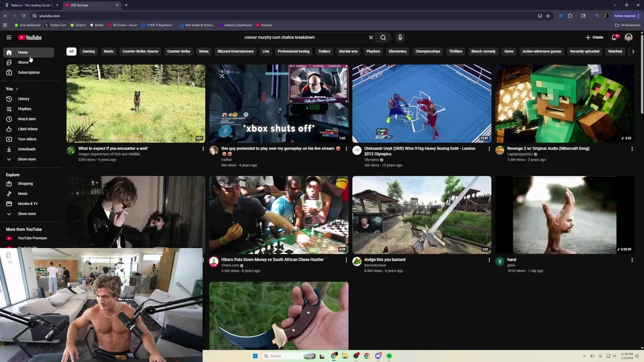Open the BotRix bookmark

coord(97,25)
